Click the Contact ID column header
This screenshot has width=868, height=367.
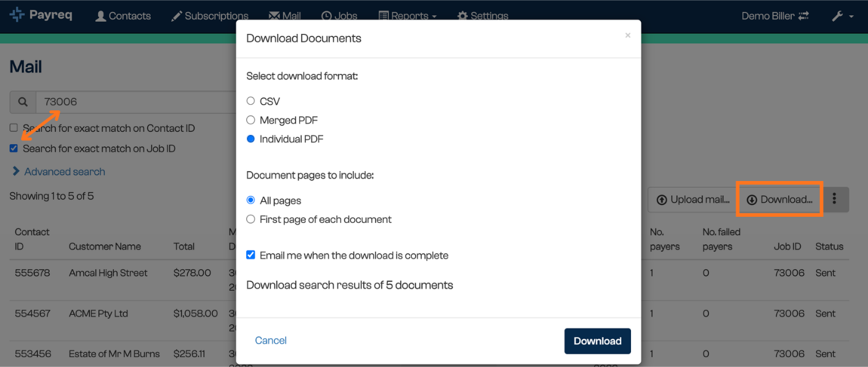click(x=32, y=239)
